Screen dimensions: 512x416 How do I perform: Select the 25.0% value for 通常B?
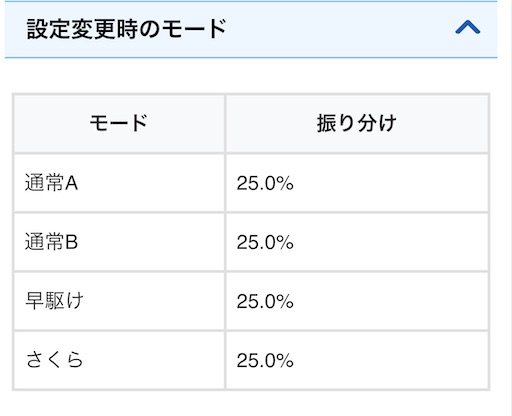tap(265, 242)
